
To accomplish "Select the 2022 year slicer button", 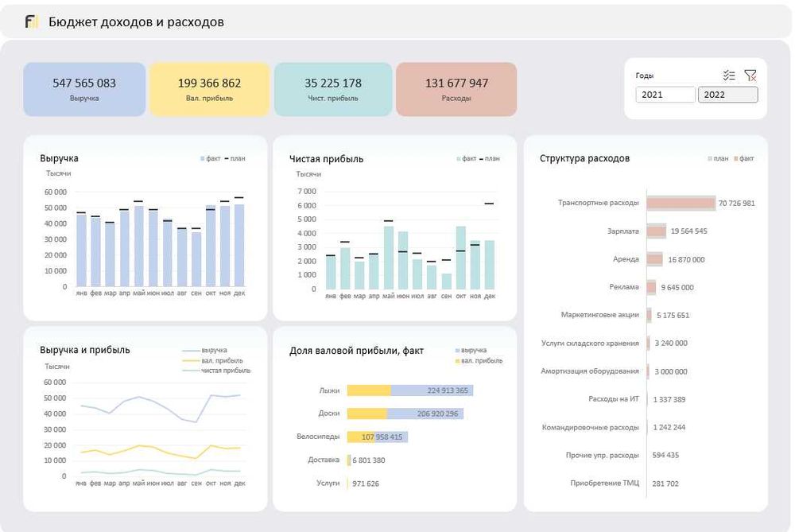I will click(727, 95).
